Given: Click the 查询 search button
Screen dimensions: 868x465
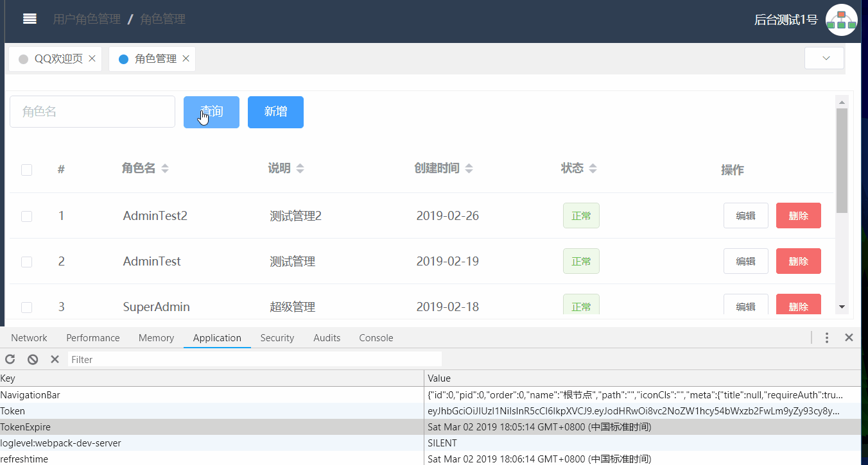Looking at the screenshot, I should coord(211,112).
